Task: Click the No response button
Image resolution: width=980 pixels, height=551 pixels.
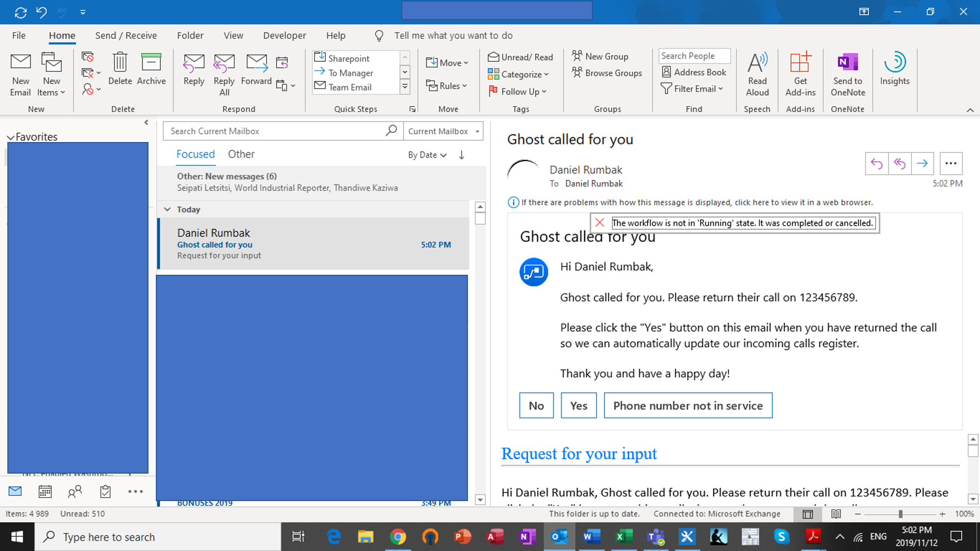Action: tap(537, 406)
